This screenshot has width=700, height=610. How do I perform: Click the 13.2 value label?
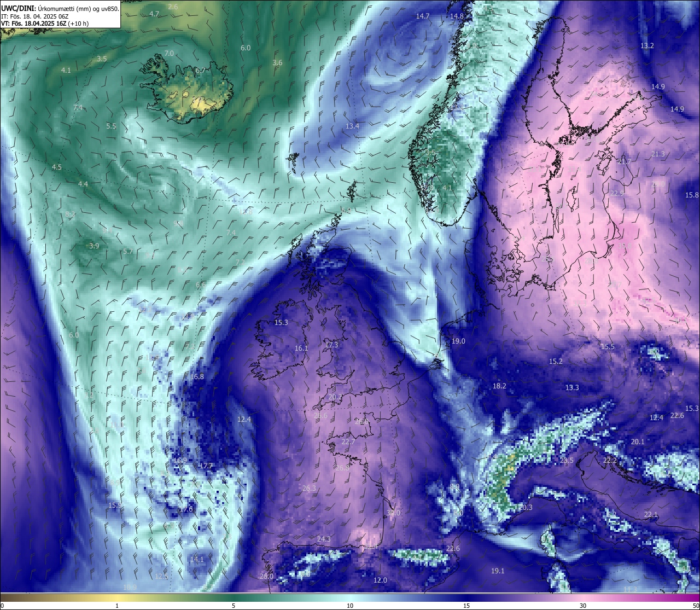pyautogui.click(x=647, y=45)
